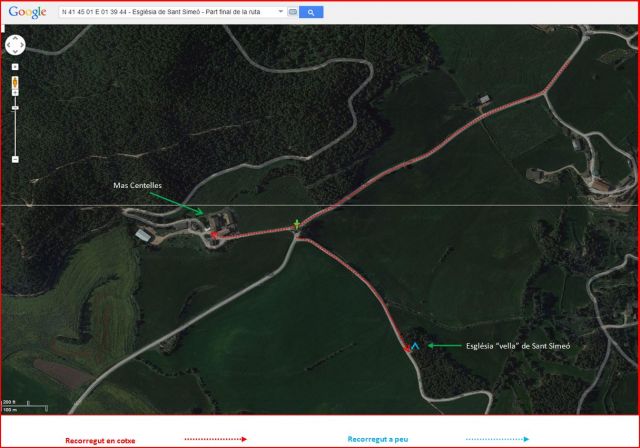Screen dimensions: 640x448
Task: Open the search box suggestions dropdown arrow
Action: tap(281, 11)
